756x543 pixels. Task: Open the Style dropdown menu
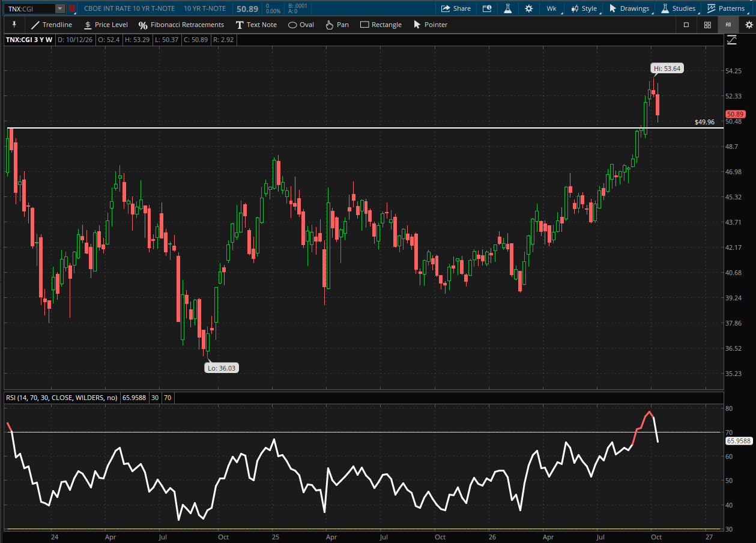coord(584,8)
